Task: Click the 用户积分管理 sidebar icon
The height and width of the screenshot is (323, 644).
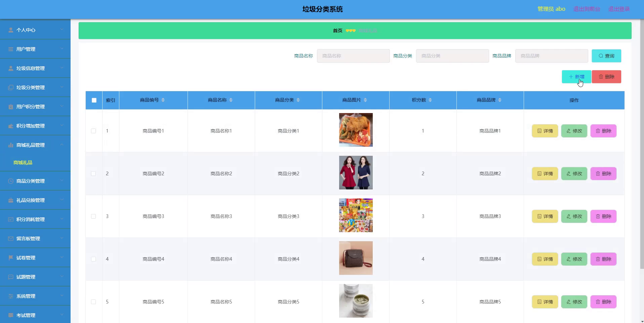Action: pyautogui.click(x=11, y=107)
